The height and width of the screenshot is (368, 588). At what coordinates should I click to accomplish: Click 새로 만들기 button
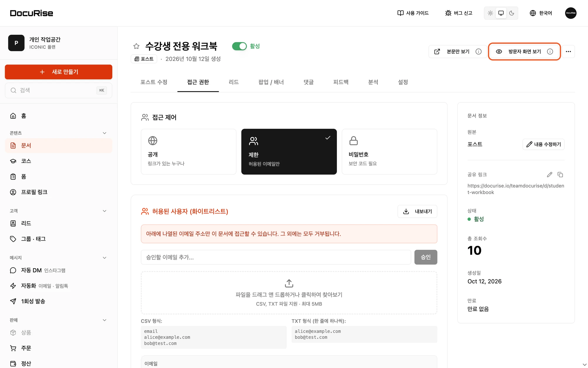click(59, 72)
